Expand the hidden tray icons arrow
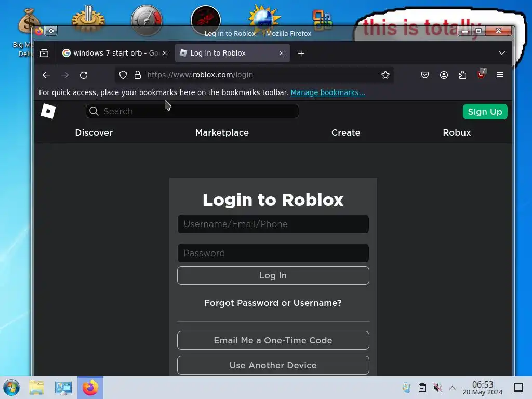532x399 pixels. [x=453, y=388]
